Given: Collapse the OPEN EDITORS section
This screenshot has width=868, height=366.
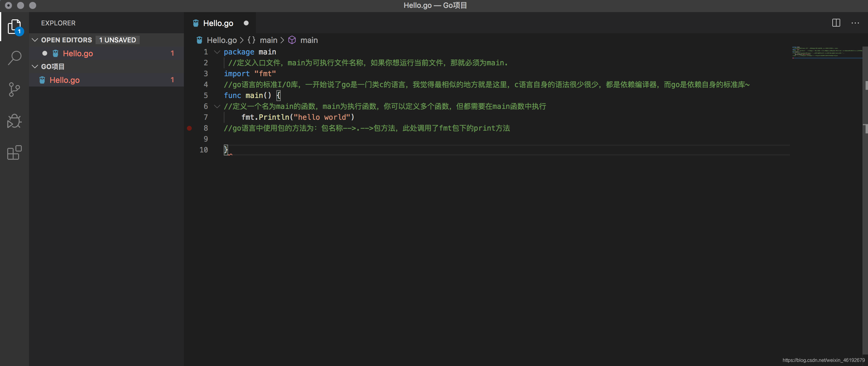Looking at the screenshot, I should 35,40.
